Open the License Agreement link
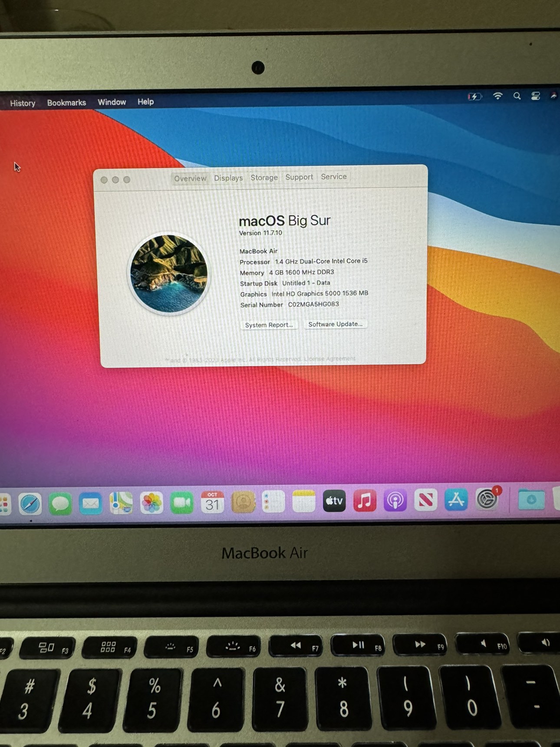This screenshot has height=747, width=560. (329, 359)
